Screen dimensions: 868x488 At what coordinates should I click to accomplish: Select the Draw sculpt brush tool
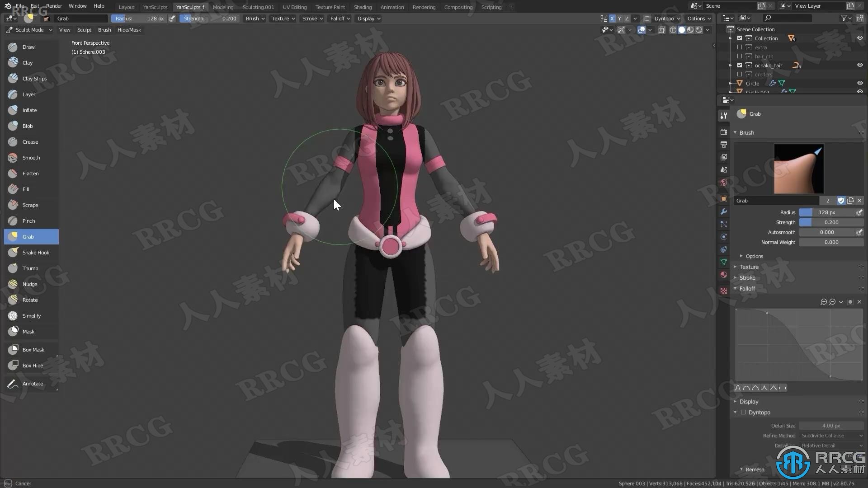[x=28, y=47]
